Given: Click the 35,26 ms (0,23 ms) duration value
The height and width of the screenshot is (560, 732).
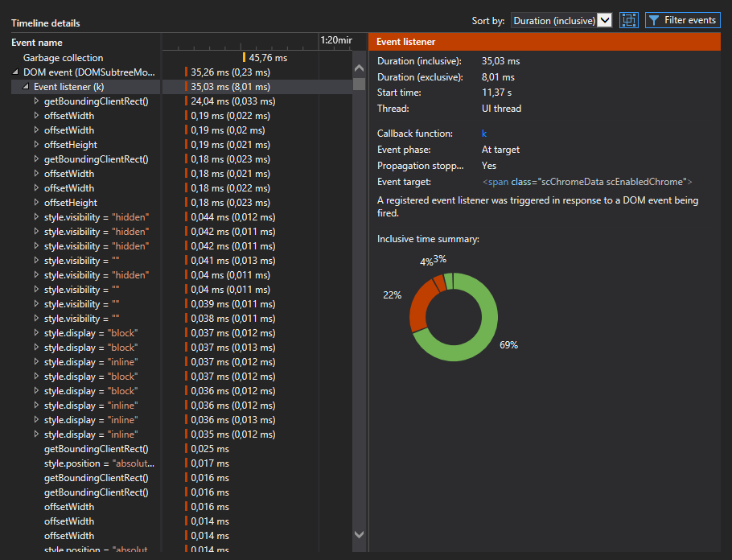Looking at the screenshot, I should 230,72.
